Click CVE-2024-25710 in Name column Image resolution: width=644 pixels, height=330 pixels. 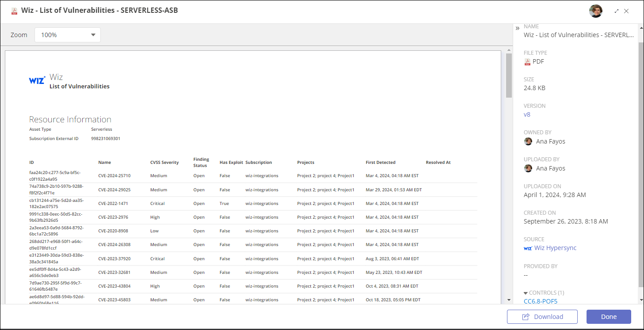(x=114, y=176)
